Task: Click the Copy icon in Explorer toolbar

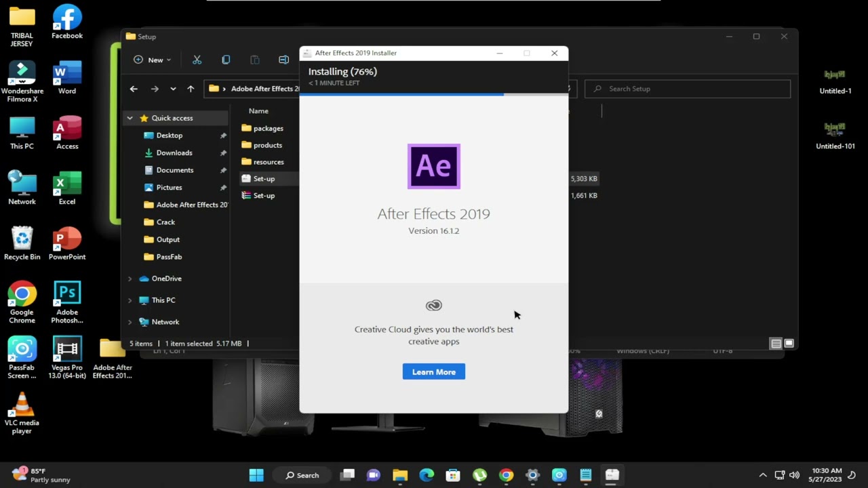Action: point(226,60)
